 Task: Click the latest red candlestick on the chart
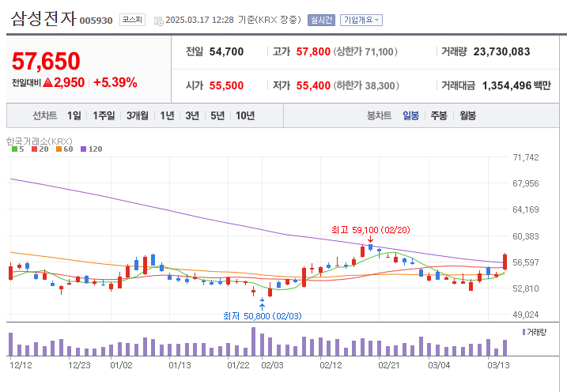click(x=505, y=262)
